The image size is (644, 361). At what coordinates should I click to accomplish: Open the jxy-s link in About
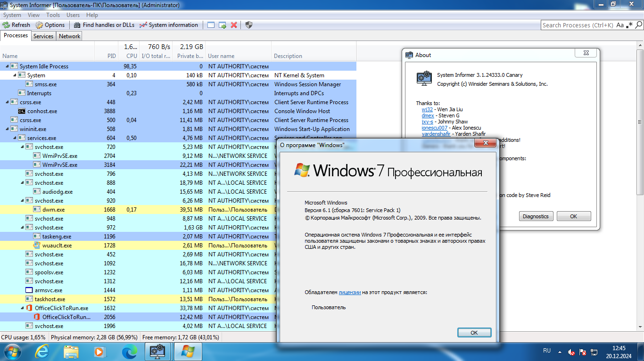click(x=427, y=122)
